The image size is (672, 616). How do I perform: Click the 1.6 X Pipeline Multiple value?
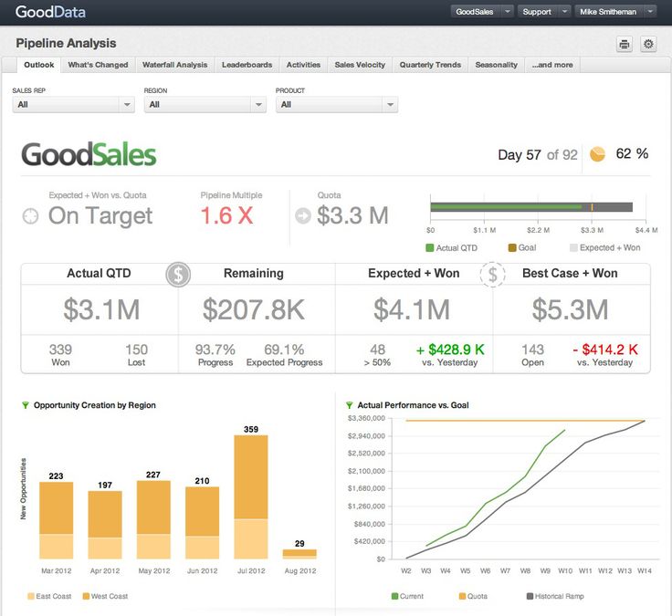[226, 215]
